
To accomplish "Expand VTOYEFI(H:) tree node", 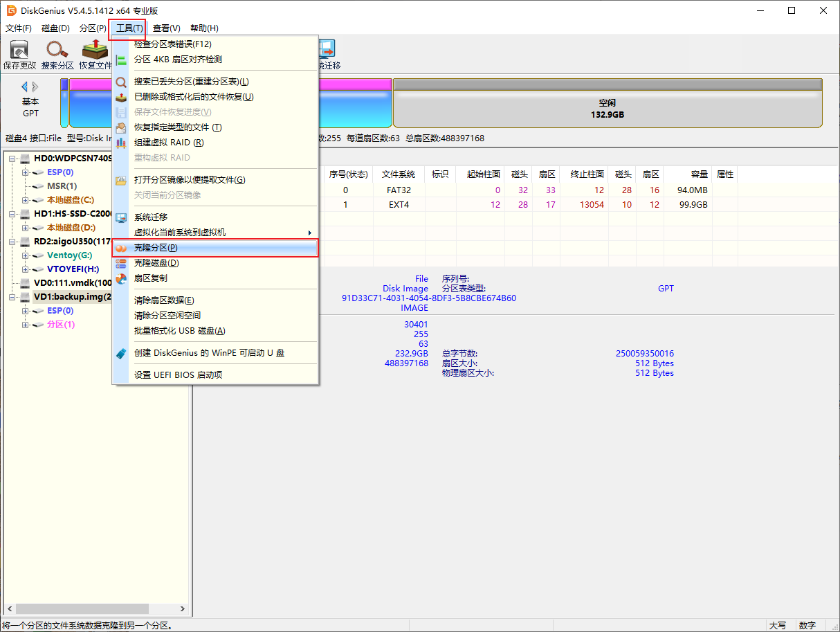I will (x=26, y=269).
